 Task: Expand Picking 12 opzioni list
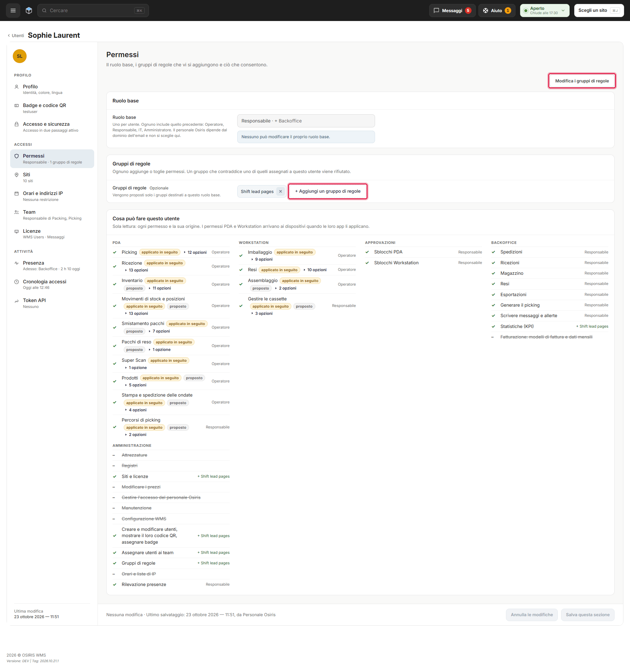pyautogui.click(x=195, y=252)
